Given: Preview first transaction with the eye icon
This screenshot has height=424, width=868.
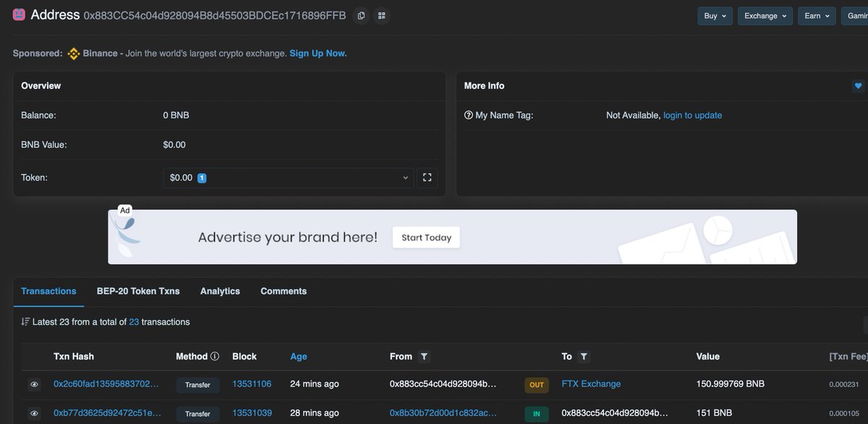Looking at the screenshot, I should [33, 384].
